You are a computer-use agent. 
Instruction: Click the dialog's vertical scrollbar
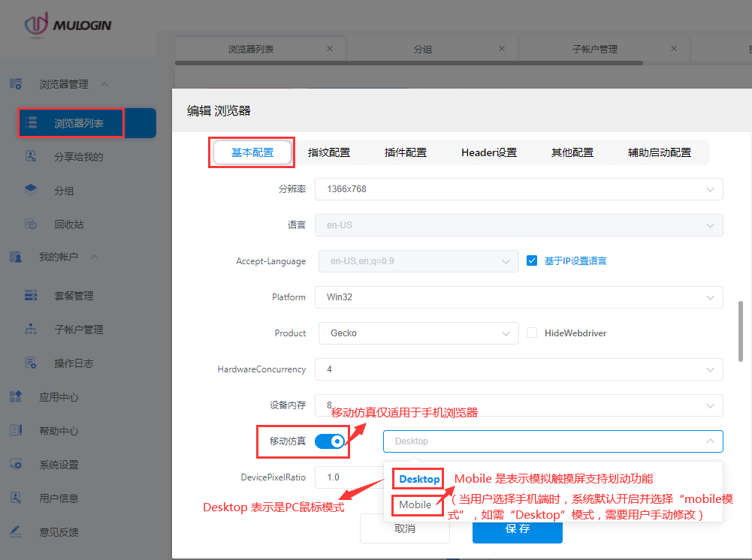741,331
